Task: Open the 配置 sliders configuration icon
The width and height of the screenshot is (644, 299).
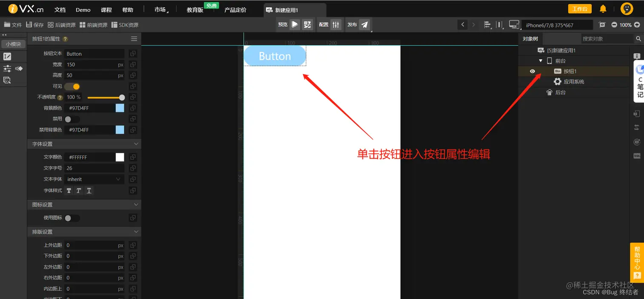Action: [x=336, y=24]
